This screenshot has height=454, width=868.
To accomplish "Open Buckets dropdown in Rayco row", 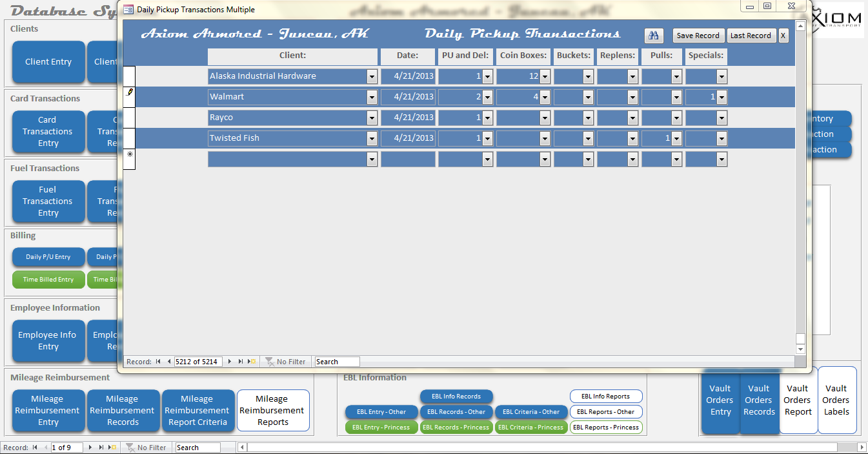I will pyautogui.click(x=588, y=118).
